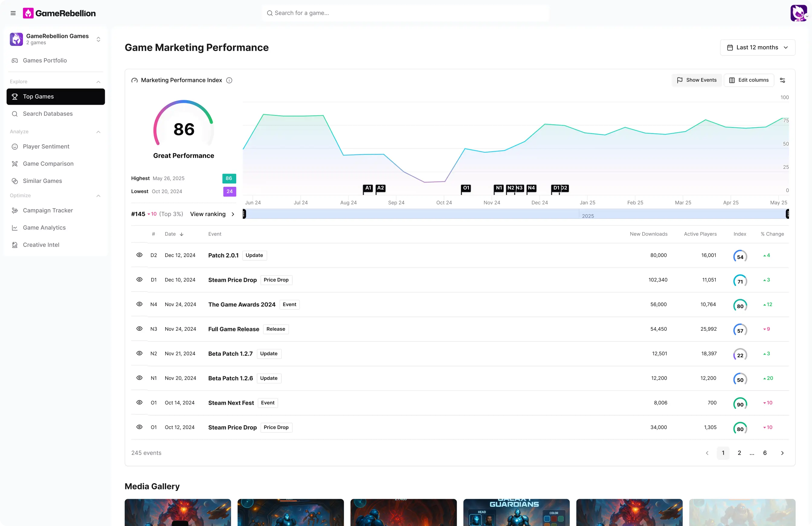Click the hamburger menu icon
Viewport: 812px width, 526px height.
(13, 13)
